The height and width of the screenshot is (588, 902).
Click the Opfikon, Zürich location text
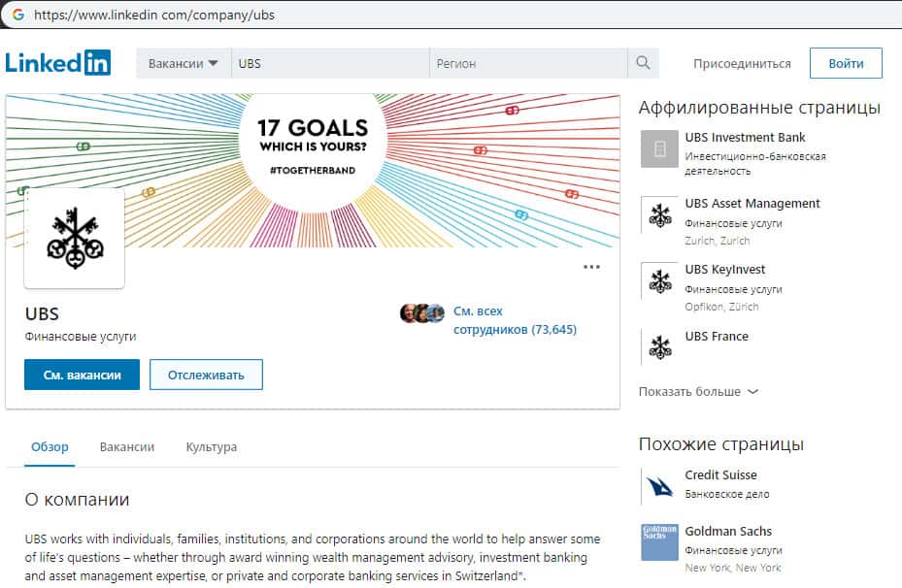point(722,307)
